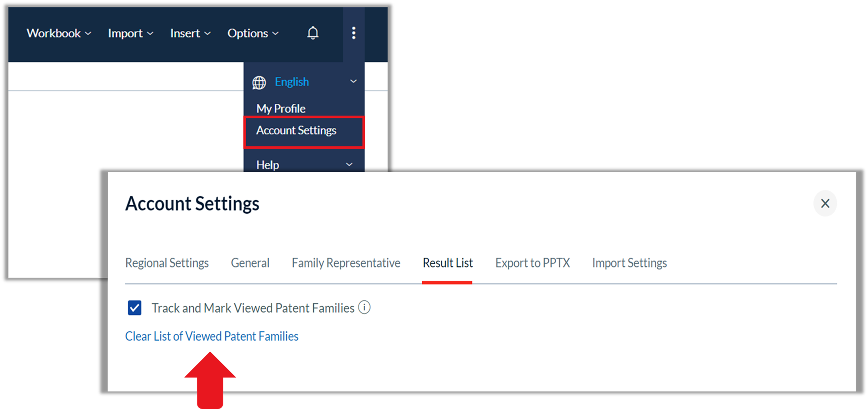Open the Import dropdown menu
This screenshot has height=409, width=868.
(x=131, y=33)
